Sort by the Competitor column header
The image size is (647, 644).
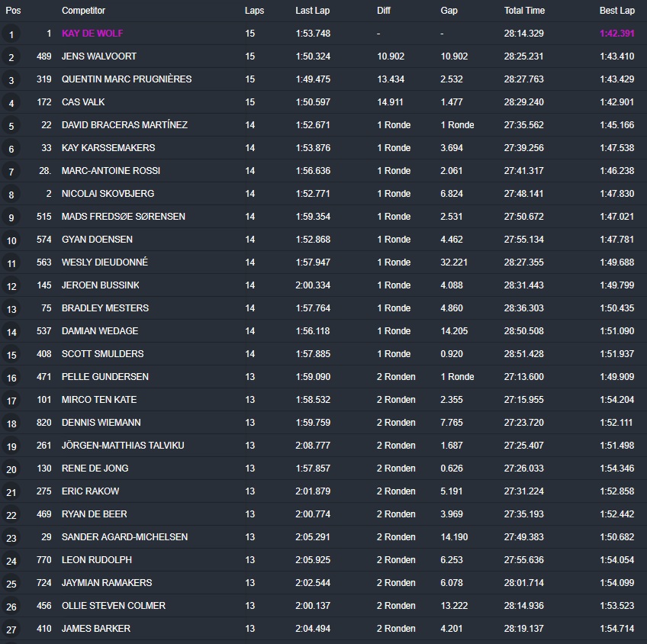[x=83, y=11]
